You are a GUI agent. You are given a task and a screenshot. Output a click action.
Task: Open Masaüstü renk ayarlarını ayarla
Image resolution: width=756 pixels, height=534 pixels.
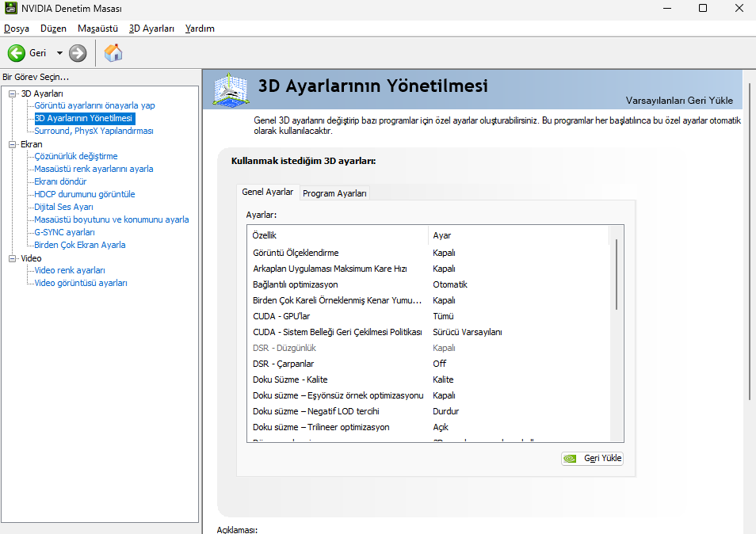94,170
